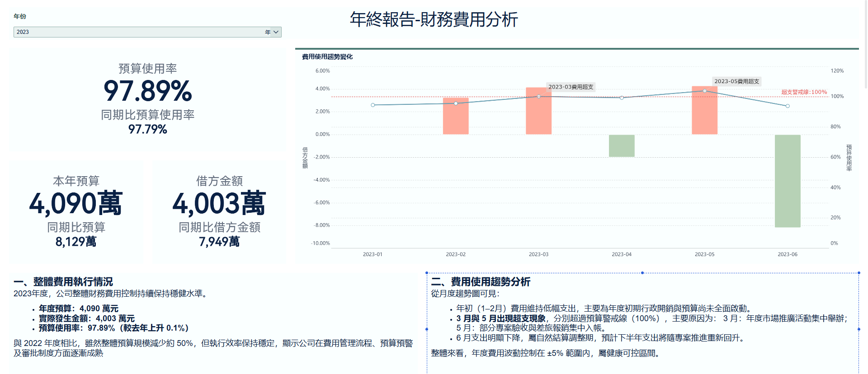Click the 2023-03費用超支 annotation label

pos(571,87)
